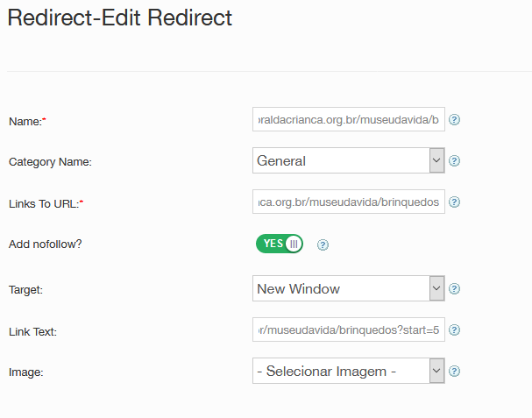
Task: Open help icon for Image selector
Action: pyautogui.click(x=455, y=372)
